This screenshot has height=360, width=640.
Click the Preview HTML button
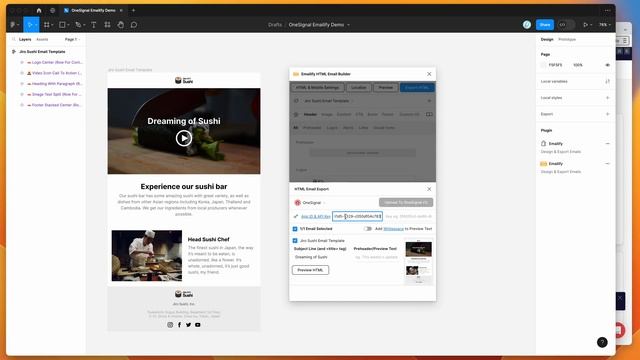pyautogui.click(x=310, y=270)
